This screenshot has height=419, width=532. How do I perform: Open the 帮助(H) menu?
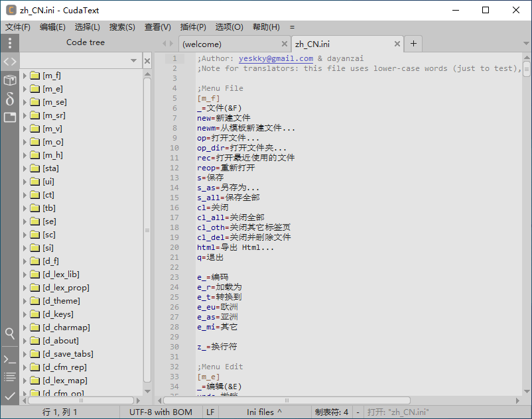click(267, 27)
